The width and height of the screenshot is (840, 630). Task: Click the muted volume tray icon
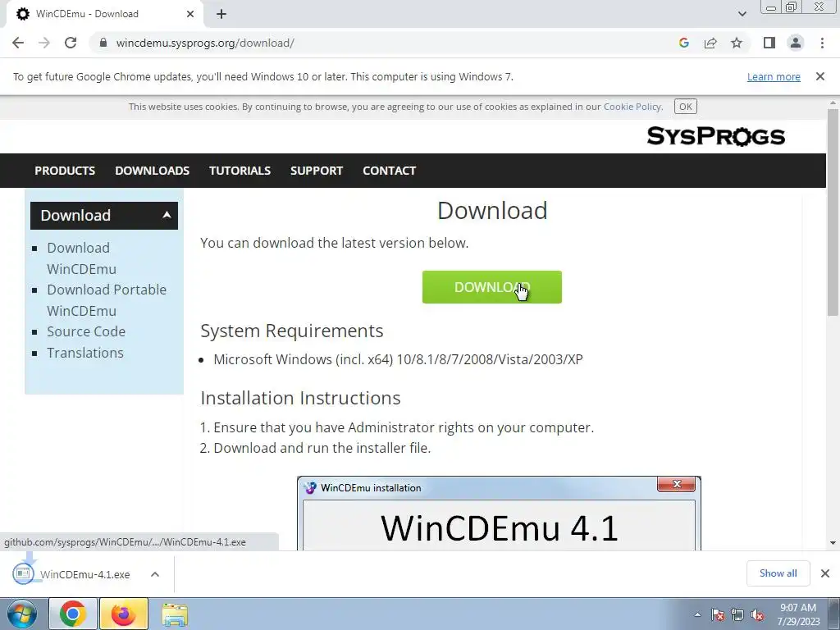[757, 615]
